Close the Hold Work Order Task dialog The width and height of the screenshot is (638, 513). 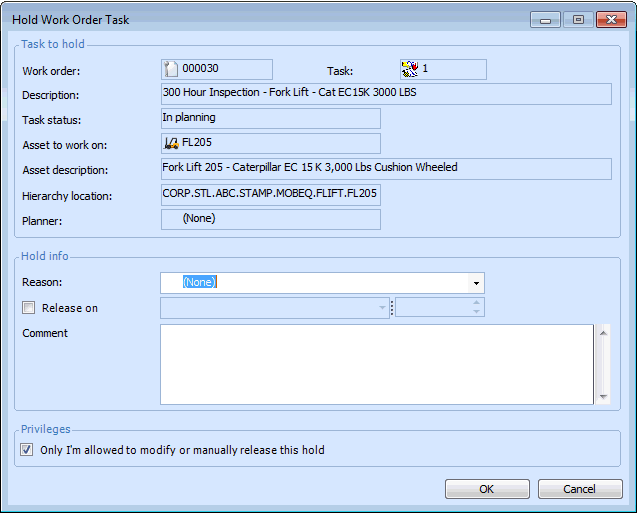[611, 20]
